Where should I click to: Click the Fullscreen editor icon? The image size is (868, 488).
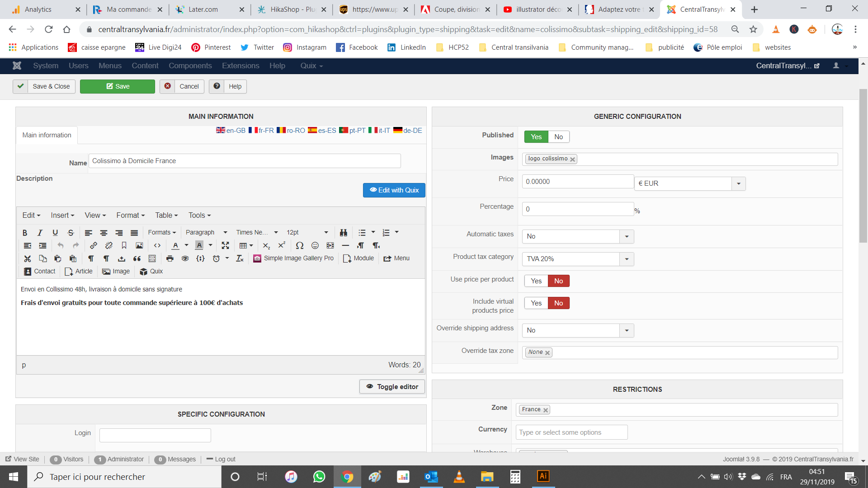coord(225,245)
